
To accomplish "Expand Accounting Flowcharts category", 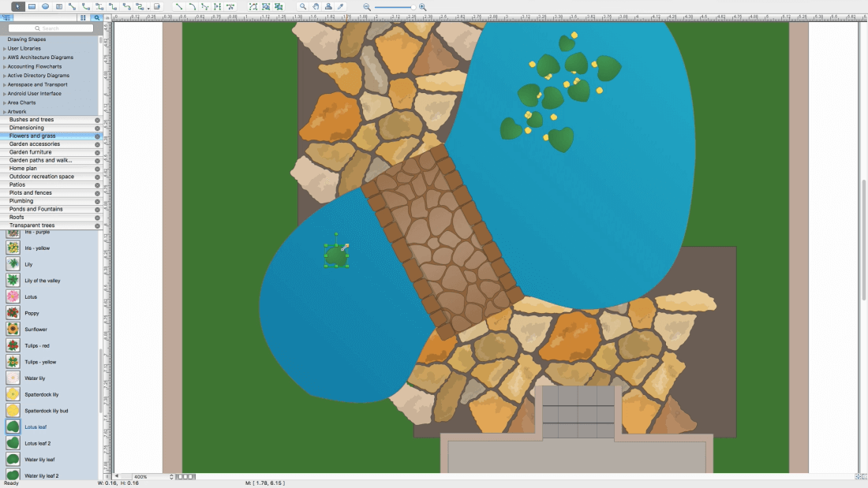I will (5, 66).
